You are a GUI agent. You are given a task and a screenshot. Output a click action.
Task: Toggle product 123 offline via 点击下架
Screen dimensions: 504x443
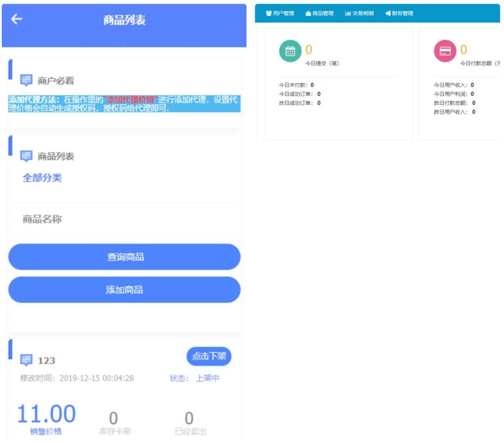(209, 357)
